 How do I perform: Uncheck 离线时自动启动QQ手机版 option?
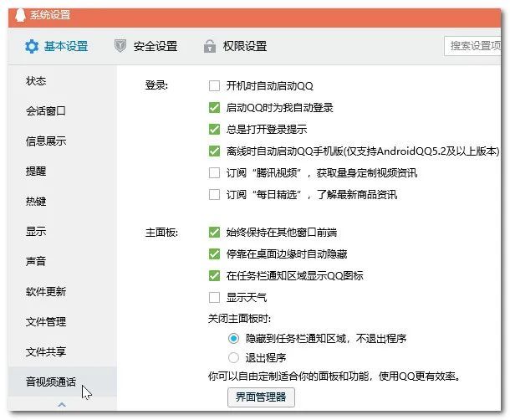[x=214, y=151]
